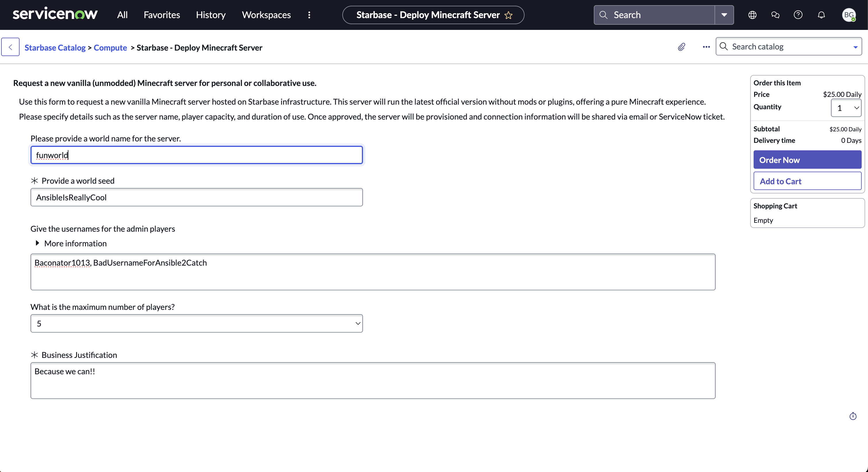
Task: Click the magnifier icon in global Search
Action: click(603, 15)
